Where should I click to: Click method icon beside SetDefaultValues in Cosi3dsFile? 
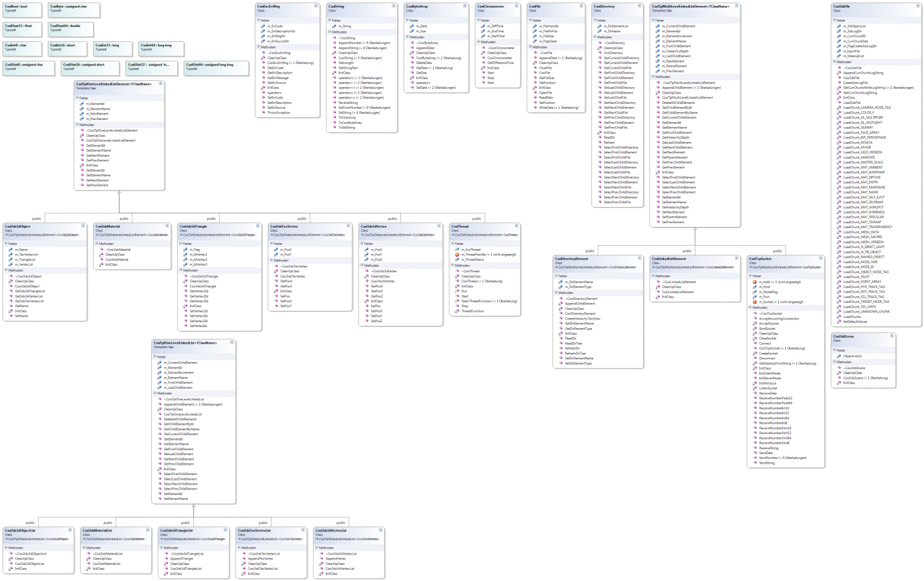839,322
